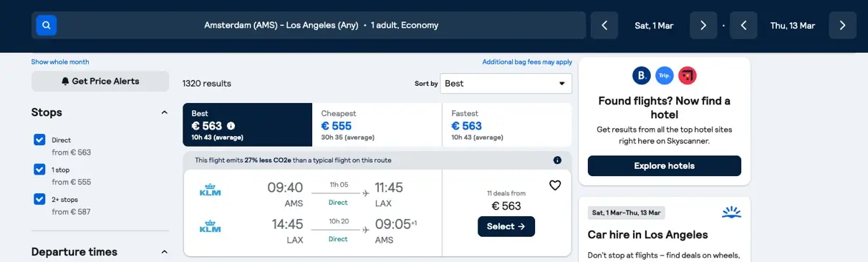Switch to the Fastest tab
This screenshot has height=262, width=868.
click(x=507, y=125)
